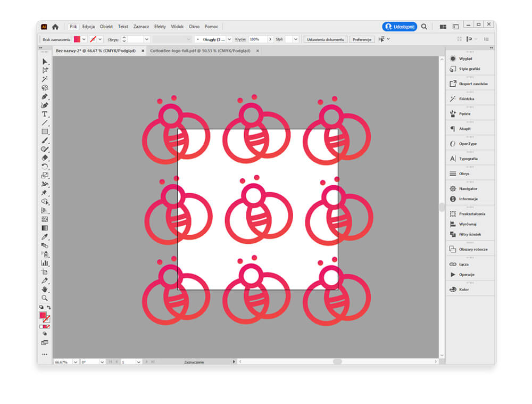The image size is (532, 404).
Task: Select the Hand tool
Action: 45,289
